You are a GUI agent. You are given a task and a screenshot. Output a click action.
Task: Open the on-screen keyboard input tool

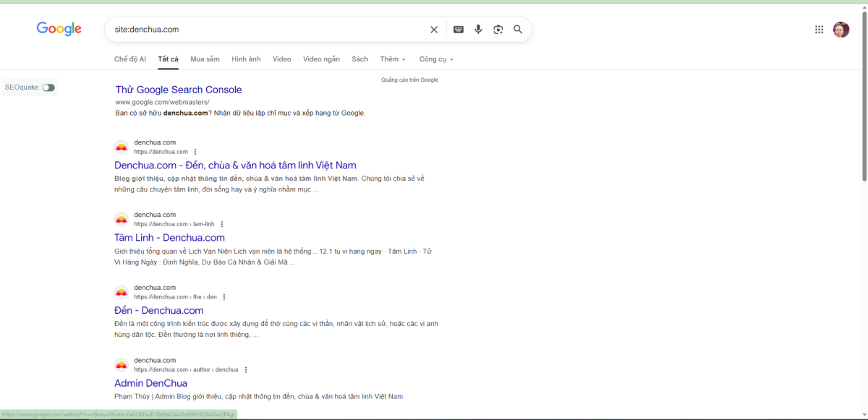pos(458,30)
